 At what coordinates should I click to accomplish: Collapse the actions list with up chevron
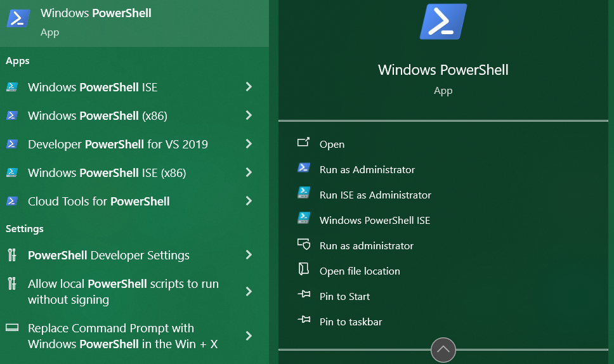pyautogui.click(x=443, y=349)
